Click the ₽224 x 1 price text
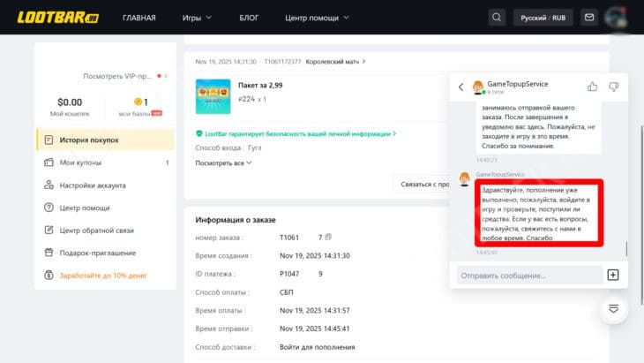 tap(252, 99)
